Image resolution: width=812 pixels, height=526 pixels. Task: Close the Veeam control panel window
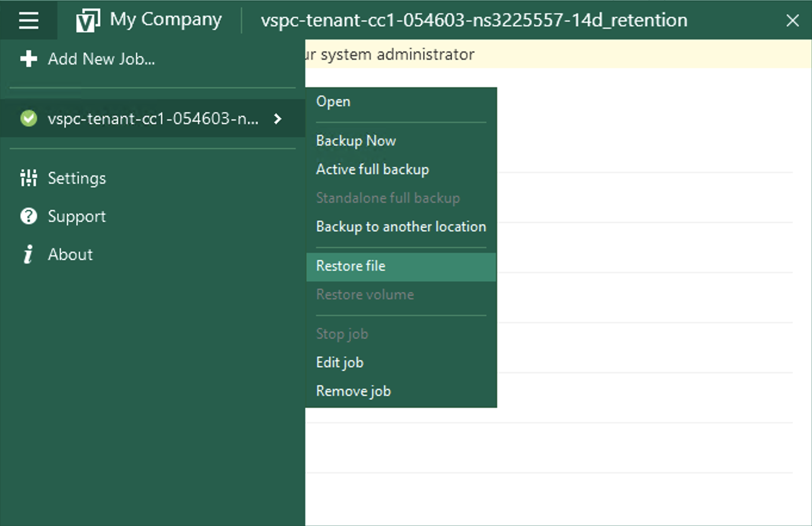click(x=793, y=20)
